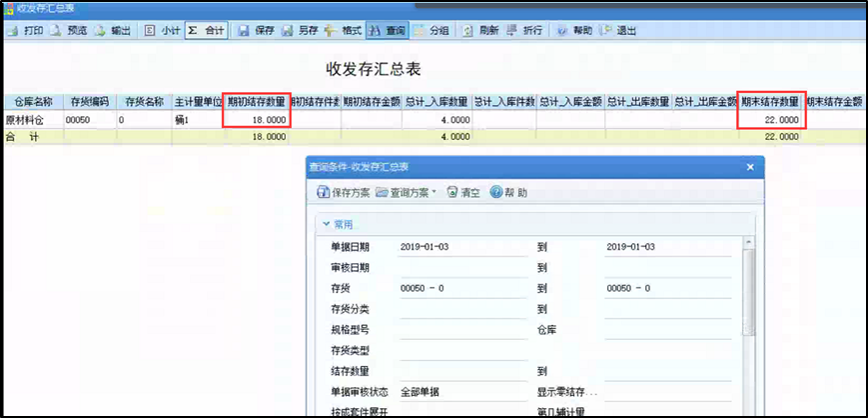
Task: Click the 打印 print toolbar button
Action: (x=25, y=31)
